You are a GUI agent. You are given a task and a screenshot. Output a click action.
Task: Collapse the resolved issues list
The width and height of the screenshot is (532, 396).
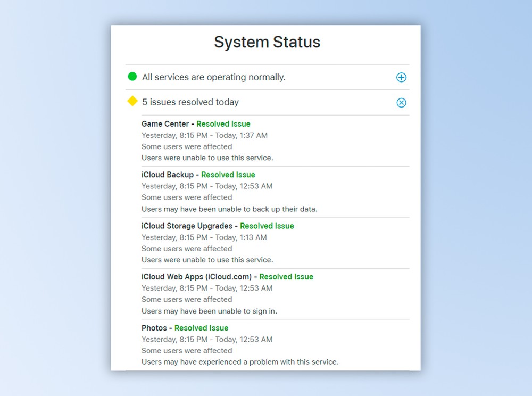click(401, 102)
